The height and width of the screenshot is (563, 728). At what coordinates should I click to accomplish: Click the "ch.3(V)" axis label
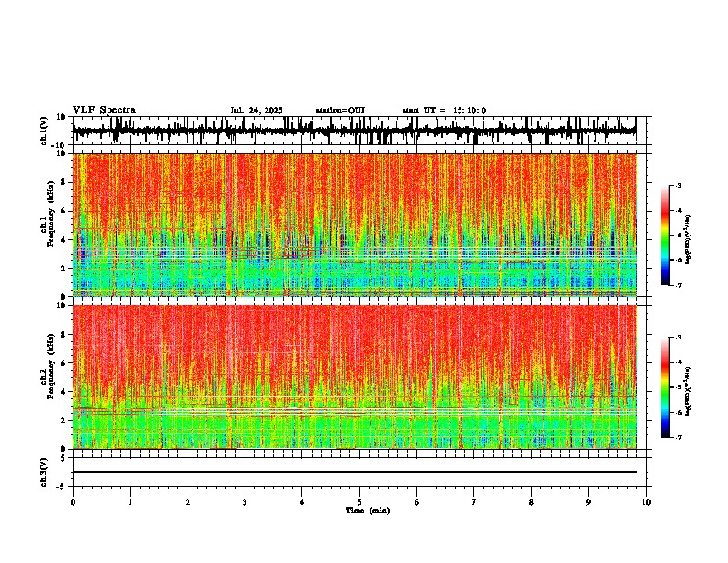(x=45, y=472)
